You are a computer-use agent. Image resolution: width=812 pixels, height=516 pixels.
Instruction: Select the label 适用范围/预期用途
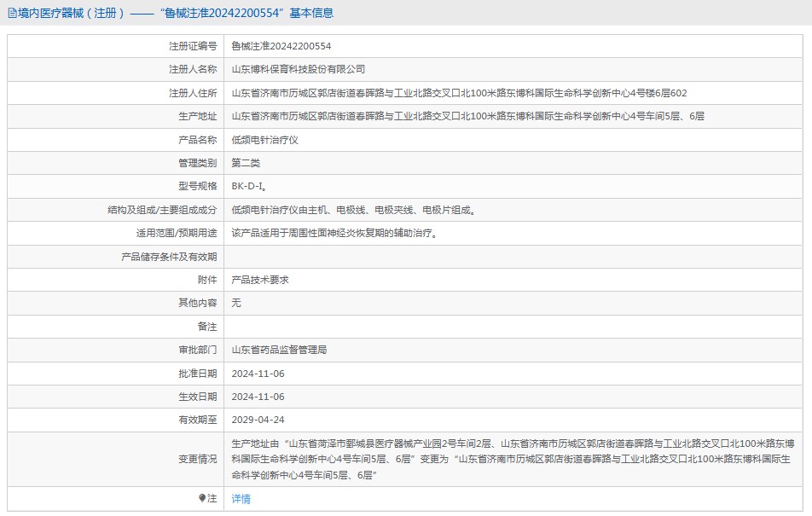tap(176, 233)
